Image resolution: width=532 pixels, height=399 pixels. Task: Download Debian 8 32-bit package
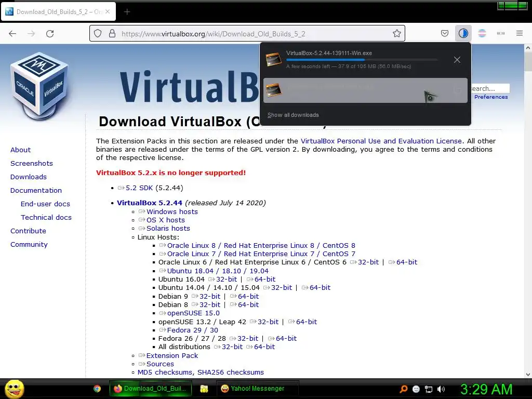pos(210,305)
